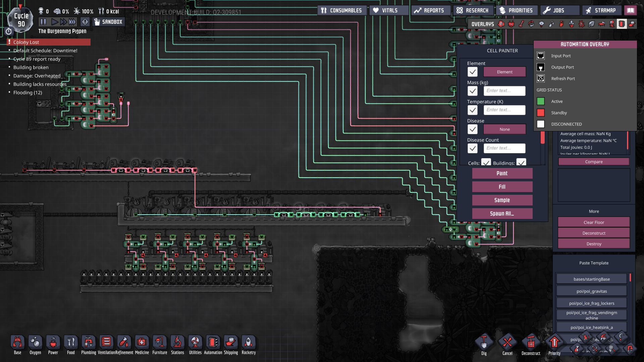The image size is (644, 362).
Task: Enable the Lighting overlay bulb icon
Action: pyautogui.click(x=541, y=24)
